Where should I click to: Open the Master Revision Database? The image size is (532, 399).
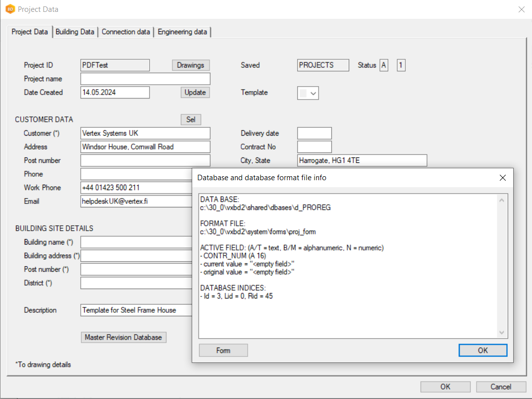123,337
